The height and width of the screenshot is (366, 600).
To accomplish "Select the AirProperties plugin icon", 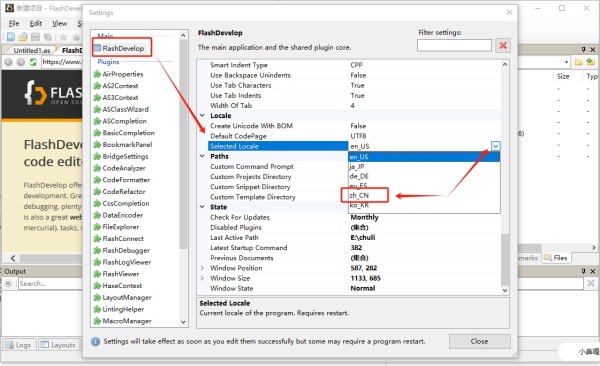I will tap(97, 74).
